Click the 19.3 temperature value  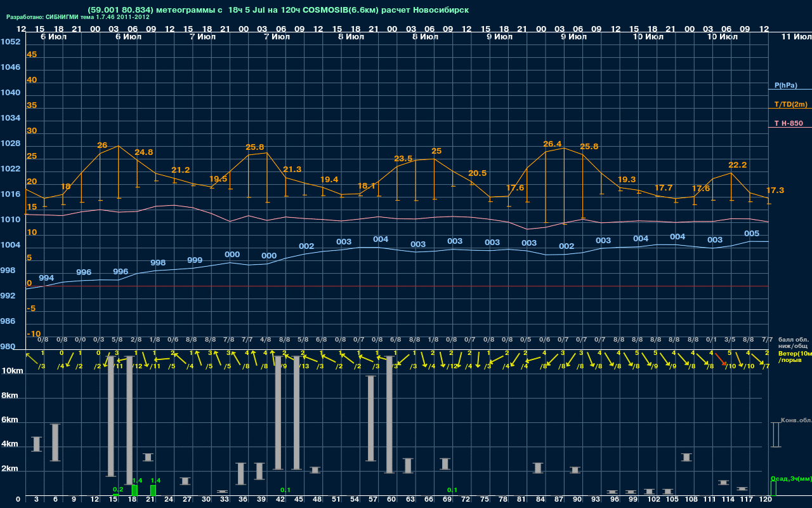coord(627,180)
